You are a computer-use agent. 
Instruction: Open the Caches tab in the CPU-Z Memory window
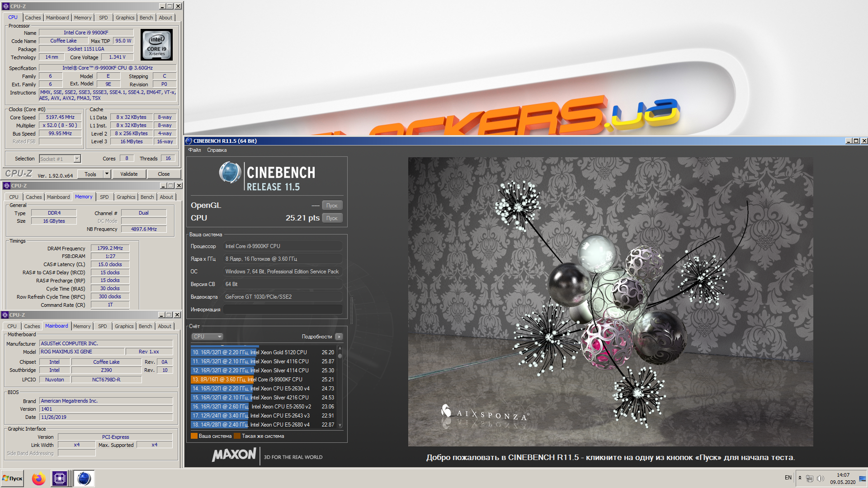click(x=34, y=197)
